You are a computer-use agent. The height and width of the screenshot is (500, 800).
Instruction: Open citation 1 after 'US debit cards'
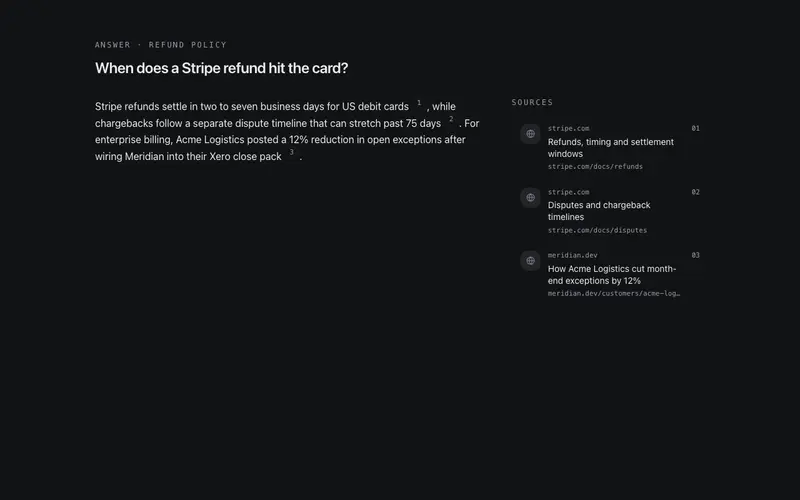[419, 103]
